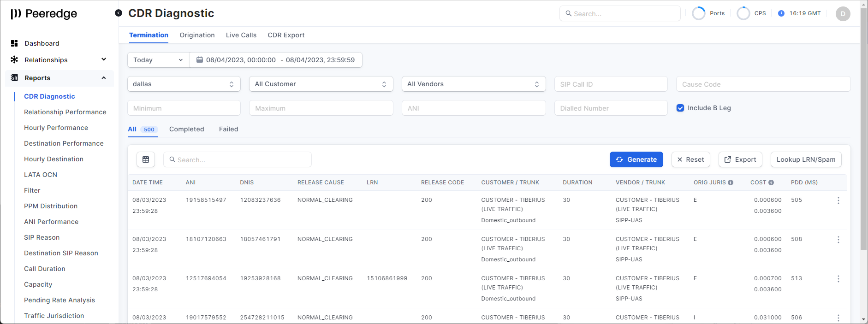Click the Relationships asterisk icon
Viewport: 868px width, 324px height.
(x=14, y=59)
